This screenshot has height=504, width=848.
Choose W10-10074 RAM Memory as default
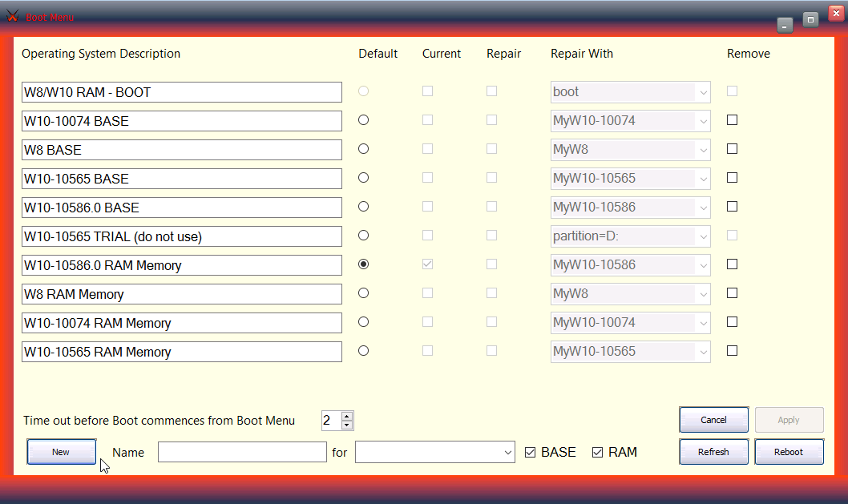[x=363, y=322]
